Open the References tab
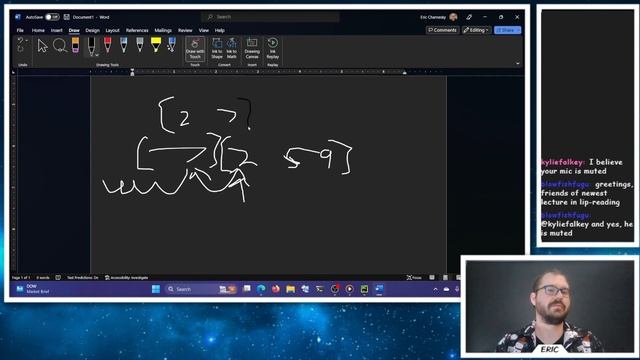640x360 pixels. coord(137,30)
